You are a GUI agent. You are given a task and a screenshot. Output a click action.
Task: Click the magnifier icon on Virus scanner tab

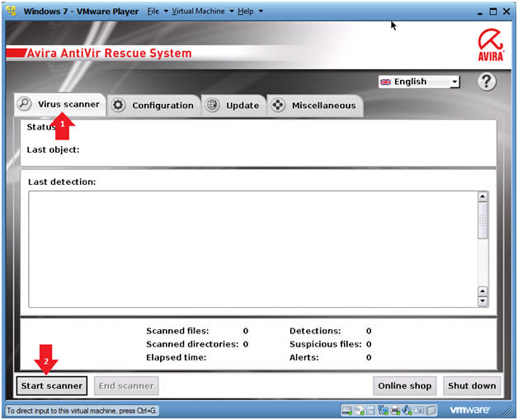click(x=24, y=104)
